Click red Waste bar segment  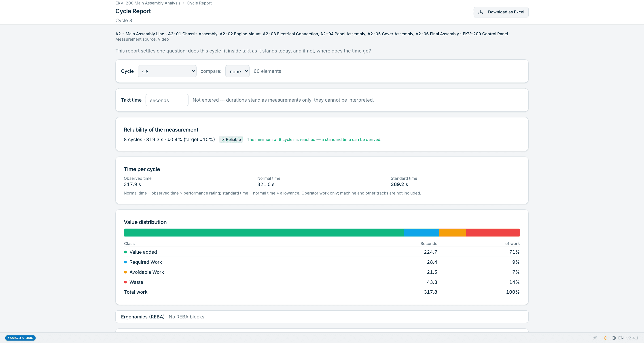493,232
